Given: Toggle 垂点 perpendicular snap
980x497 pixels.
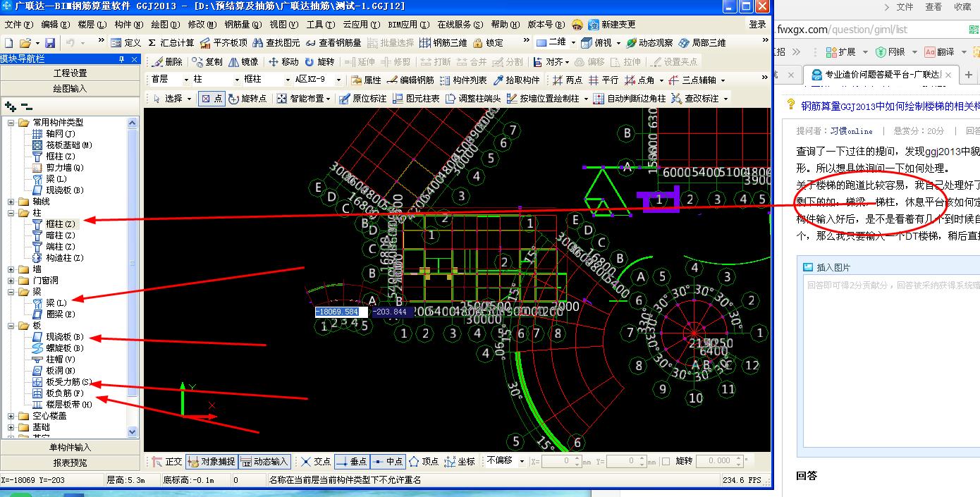Looking at the screenshot, I should pyautogui.click(x=351, y=462).
